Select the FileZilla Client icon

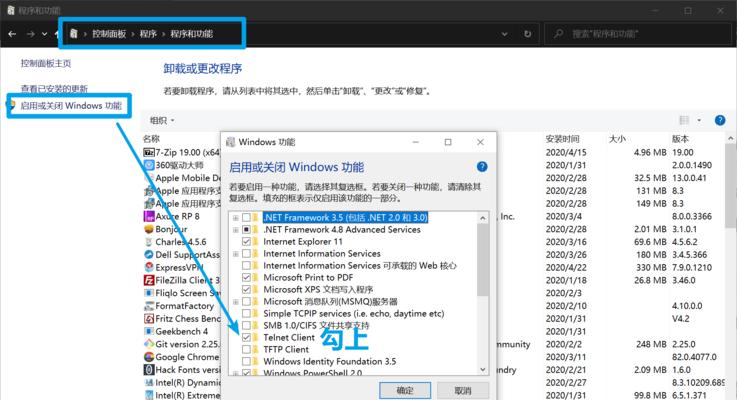click(x=149, y=280)
